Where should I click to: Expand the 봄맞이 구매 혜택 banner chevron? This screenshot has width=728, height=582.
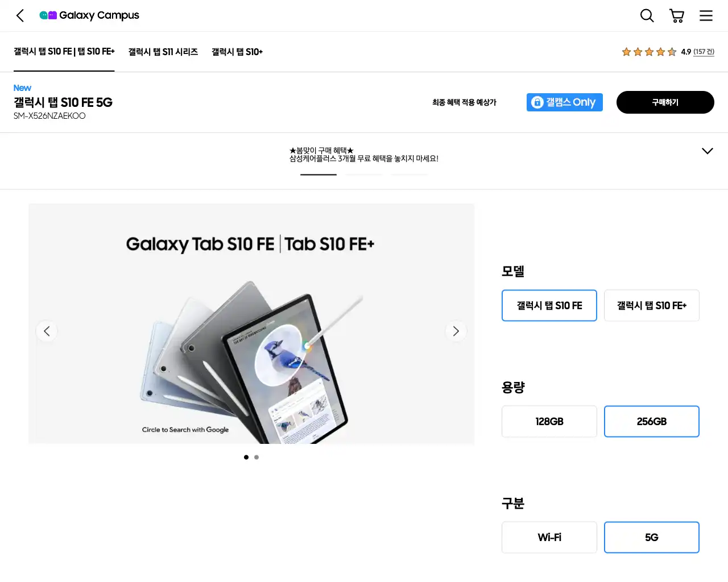pos(708,151)
